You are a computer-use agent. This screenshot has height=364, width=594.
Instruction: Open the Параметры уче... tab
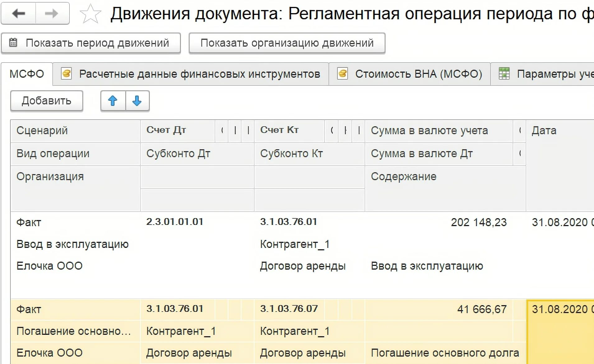click(542, 74)
